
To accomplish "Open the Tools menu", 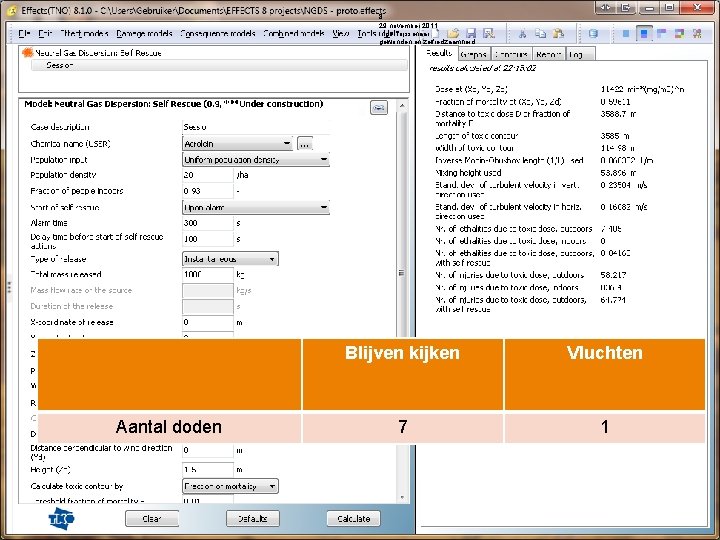I will click(366, 34).
